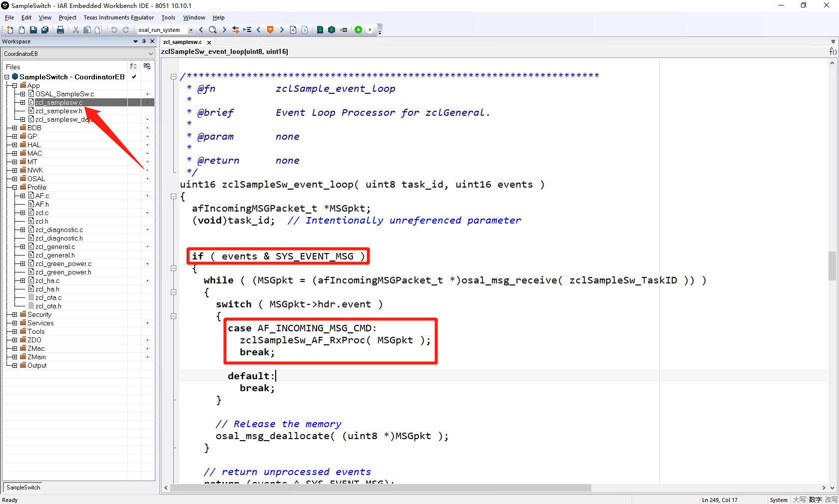Click the Save toolbar icon
The height and width of the screenshot is (504, 839).
coord(33,30)
